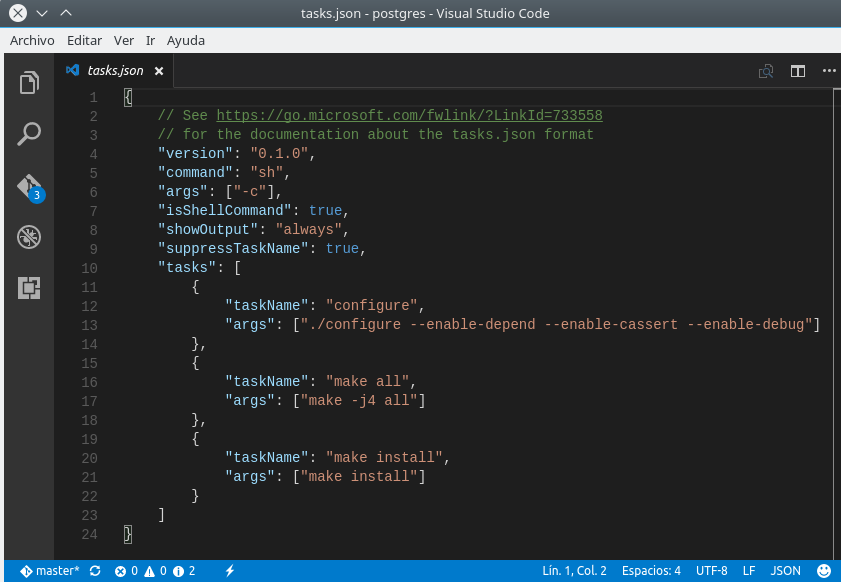This screenshot has width=841, height=582.
Task: Open the Explorer view in activity bar
Action: [29, 82]
